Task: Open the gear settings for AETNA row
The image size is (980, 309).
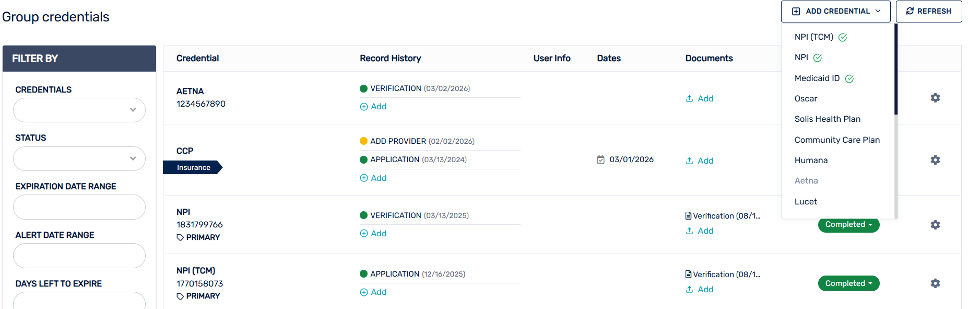Action: point(935,98)
